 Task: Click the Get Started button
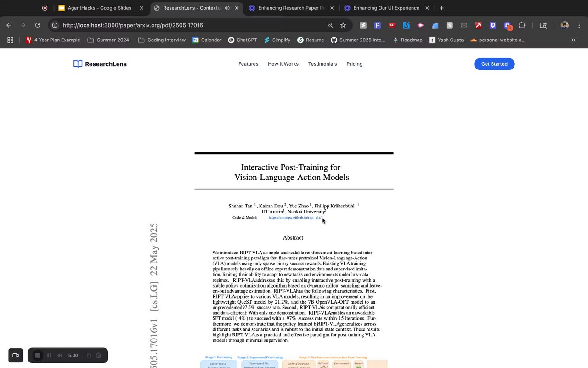point(494,64)
